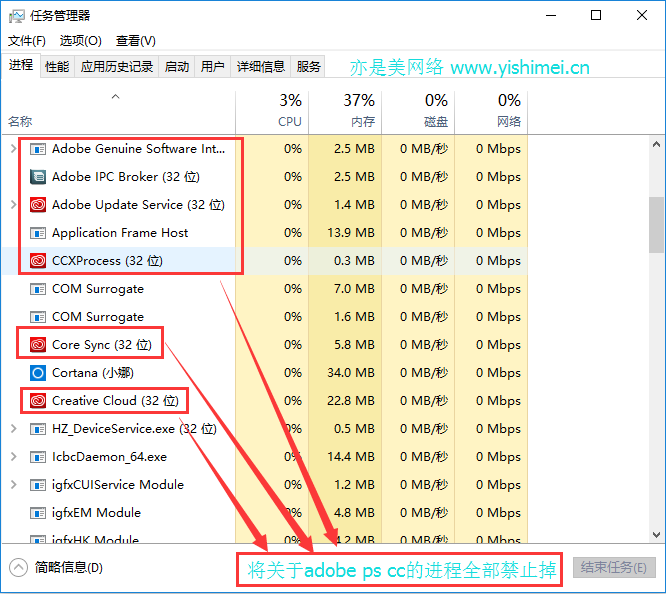Click the HZ_DeviceService.exe process icon

point(38,429)
